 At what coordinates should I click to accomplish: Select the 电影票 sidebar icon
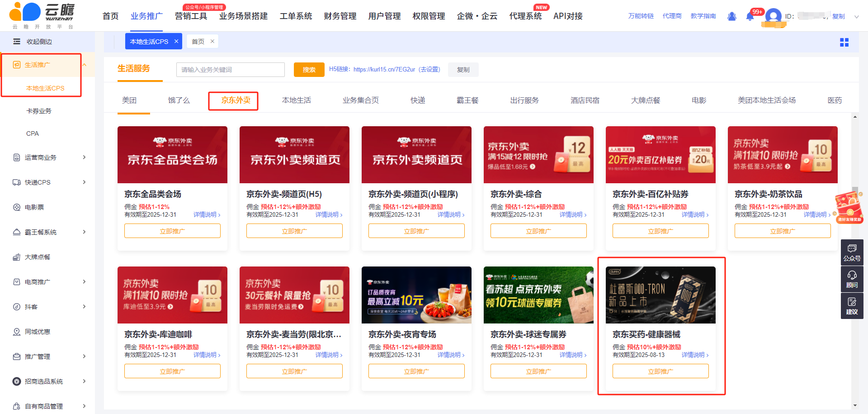(17, 207)
